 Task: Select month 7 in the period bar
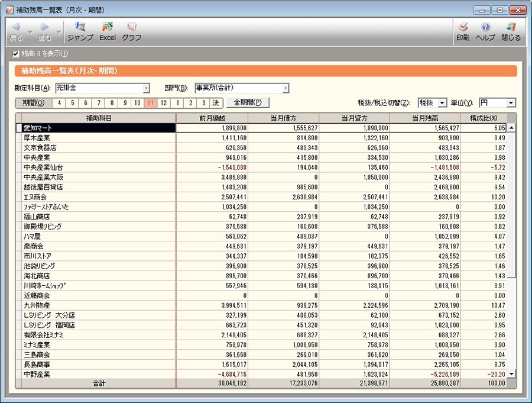(99, 102)
